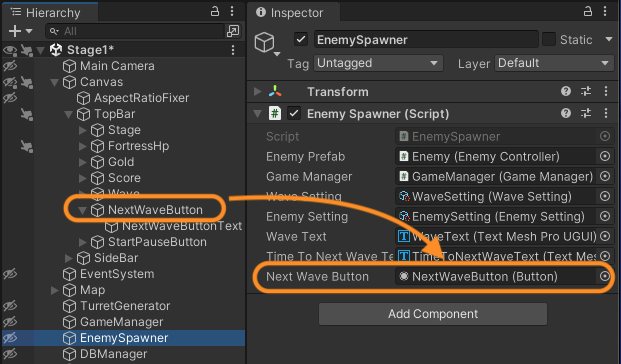The height and width of the screenshot is (364, 621).
Task: Click the plus create-object button in Hierarchy
Action: pos(15,31)
